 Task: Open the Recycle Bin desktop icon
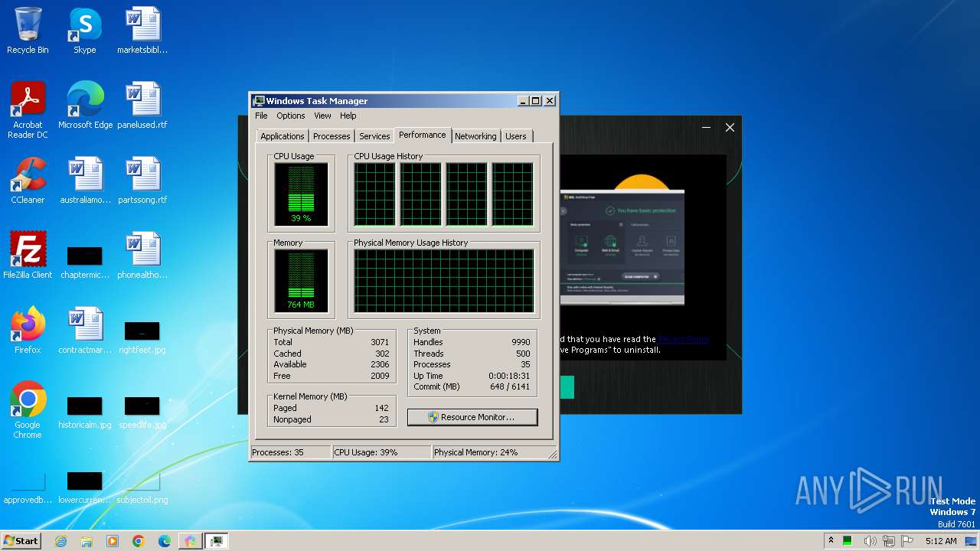pyautogui.click(x=28, y=31)
